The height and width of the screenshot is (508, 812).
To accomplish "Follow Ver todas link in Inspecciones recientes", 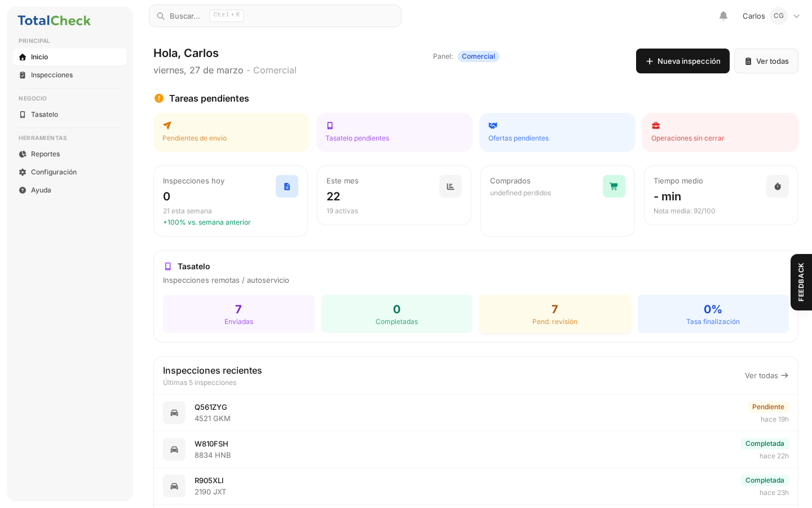I will click(766, 375).
